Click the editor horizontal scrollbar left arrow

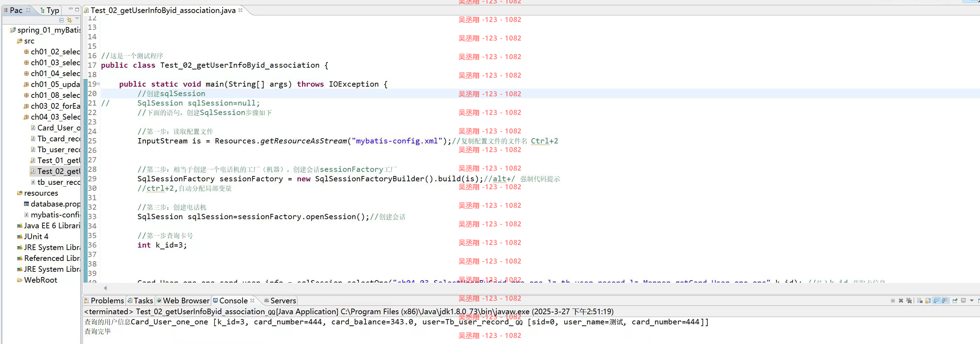point(106,288)
